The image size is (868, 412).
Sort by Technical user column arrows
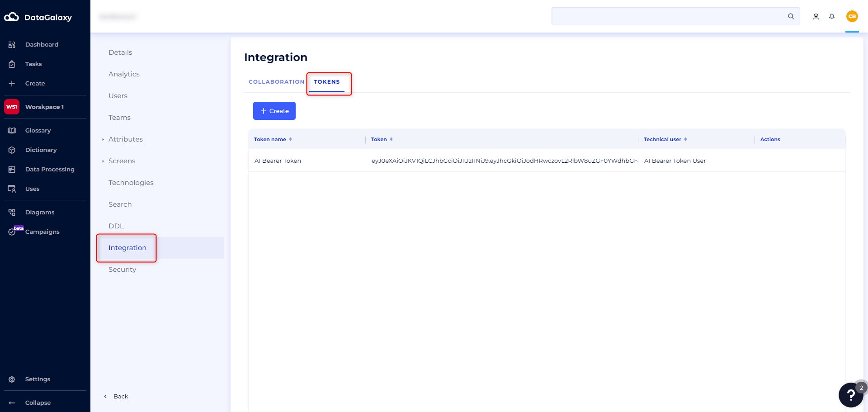685,139
